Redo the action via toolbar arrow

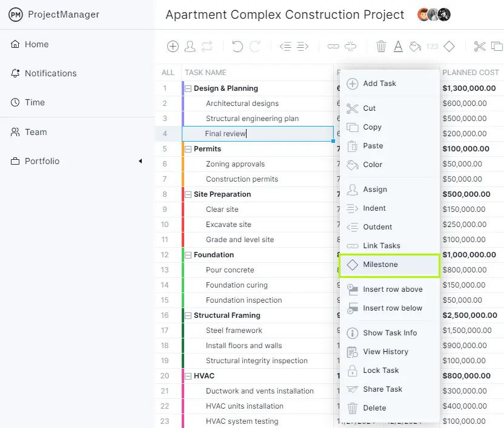255,47
